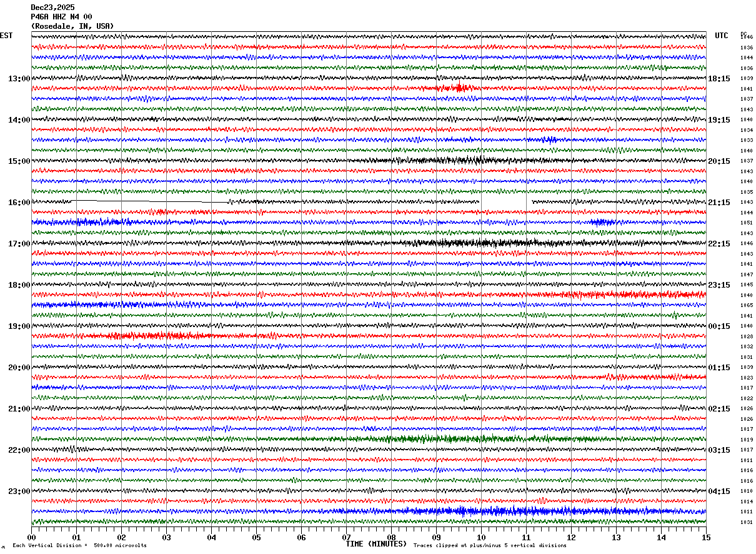Click the 22:00 EST row label
756x554 pixels.
click(19, 450)
